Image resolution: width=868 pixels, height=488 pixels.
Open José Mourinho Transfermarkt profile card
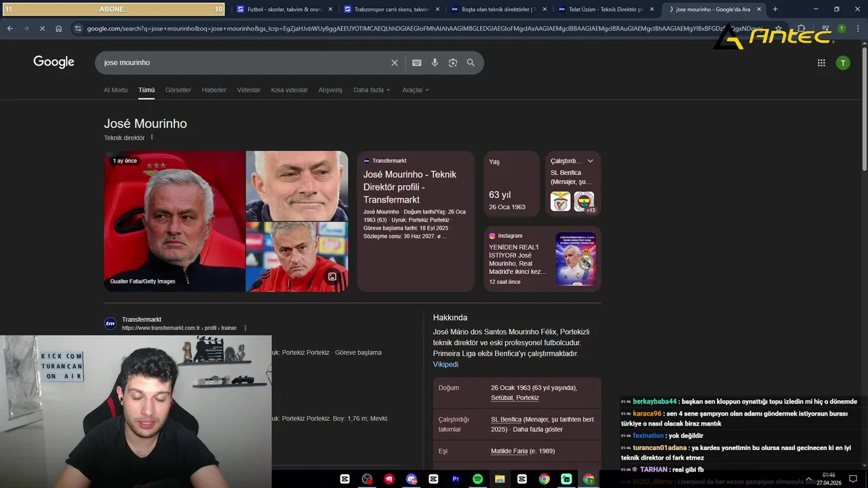pos(416,222)
